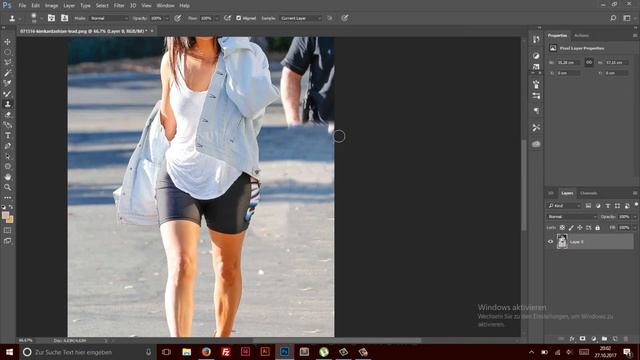
Task: Open the Flow slider arrow
Action: click(217, 18)
